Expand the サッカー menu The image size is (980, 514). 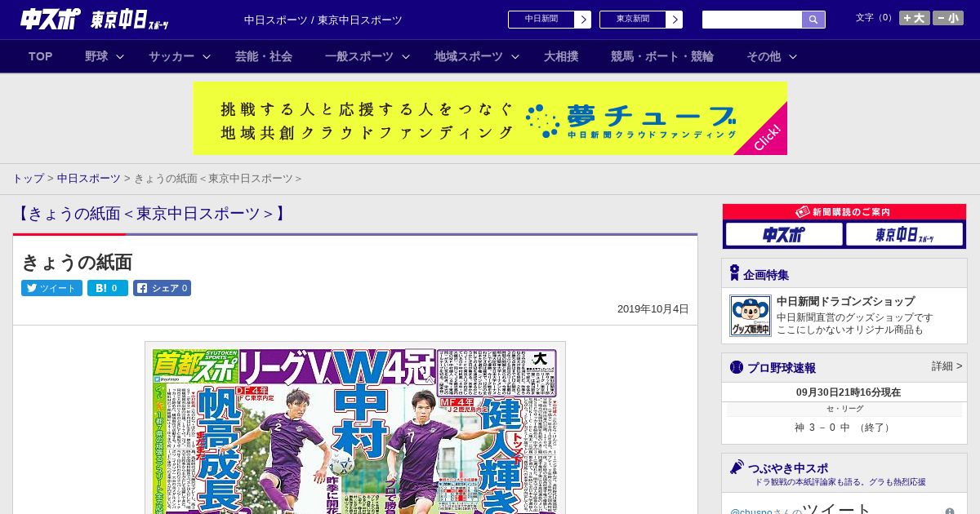point(180,56)
